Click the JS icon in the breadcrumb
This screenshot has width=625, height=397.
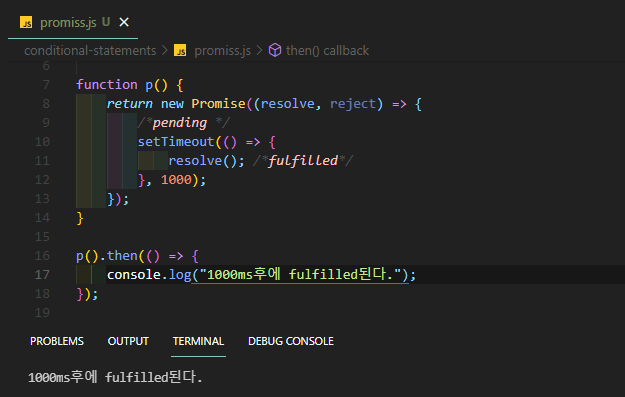point(180,51)
